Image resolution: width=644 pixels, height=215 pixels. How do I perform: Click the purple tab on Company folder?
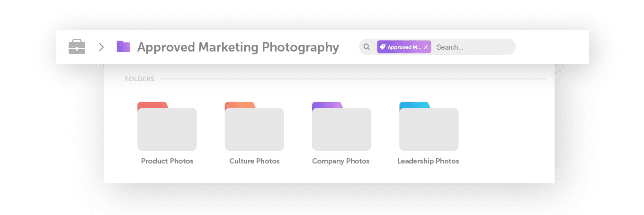327,105
